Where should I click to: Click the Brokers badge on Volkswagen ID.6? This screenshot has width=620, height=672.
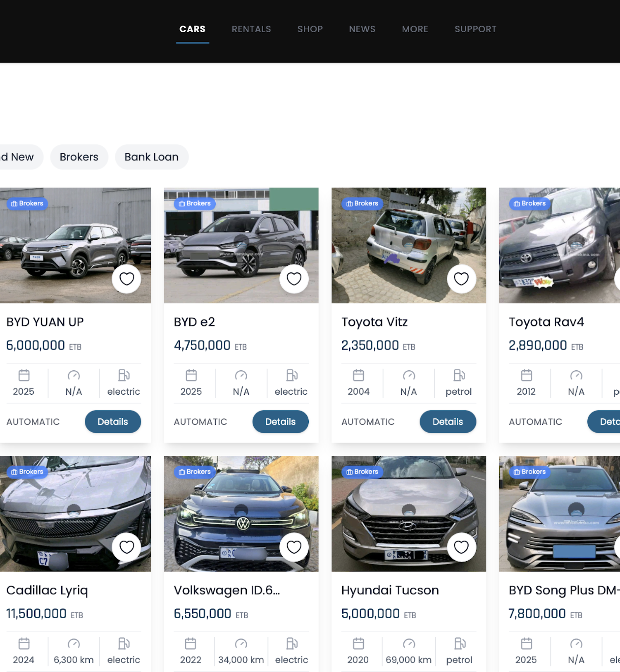click(x=195, y=472)
